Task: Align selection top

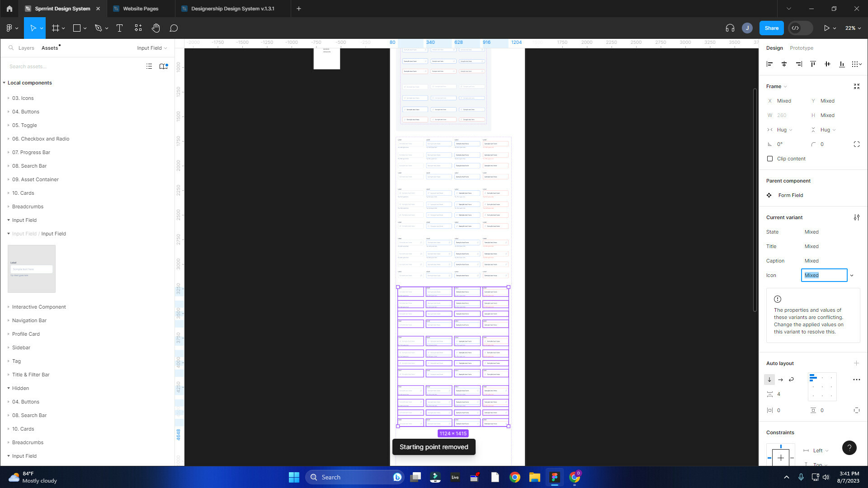Action: tap(813, 64)
